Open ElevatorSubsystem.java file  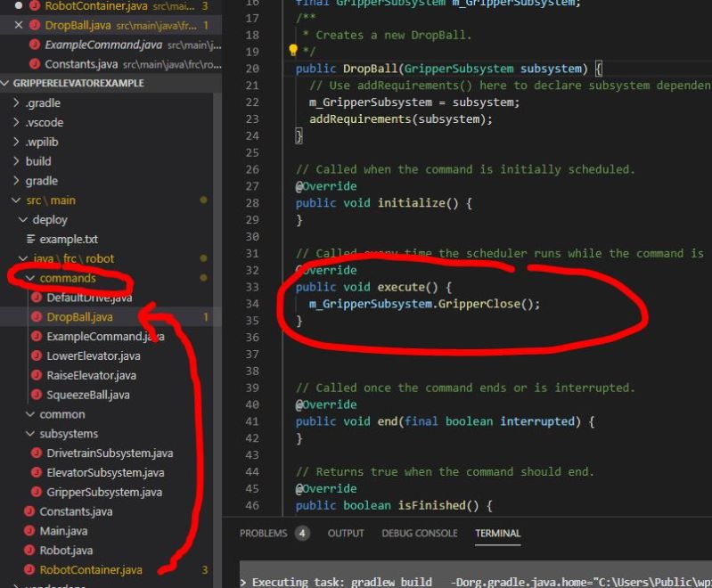105,473
